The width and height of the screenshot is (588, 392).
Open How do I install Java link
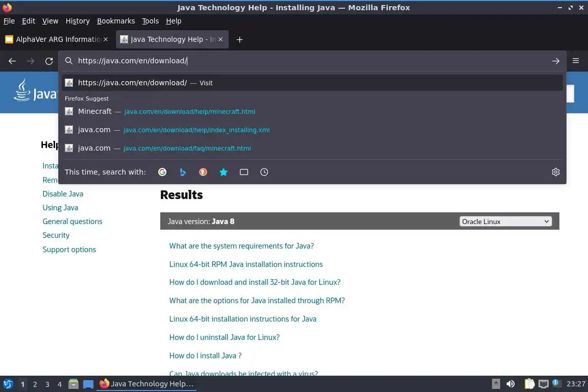206,356
